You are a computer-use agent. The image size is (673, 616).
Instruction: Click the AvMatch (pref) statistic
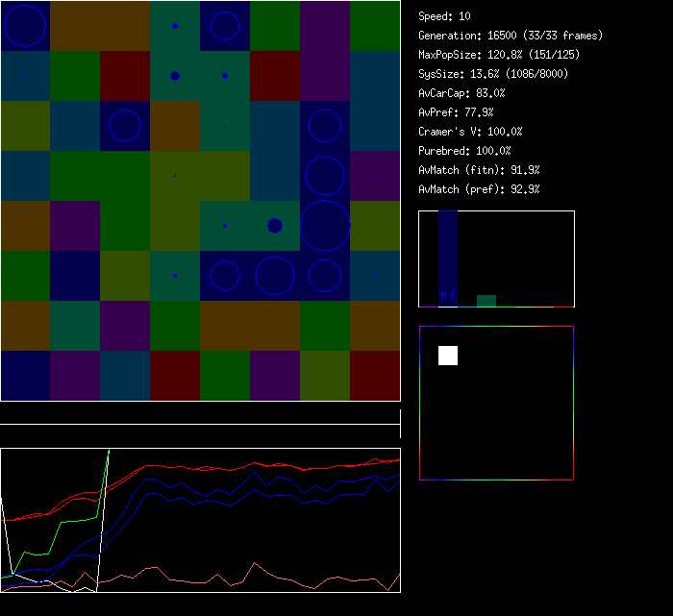click(x=479, y=189)
